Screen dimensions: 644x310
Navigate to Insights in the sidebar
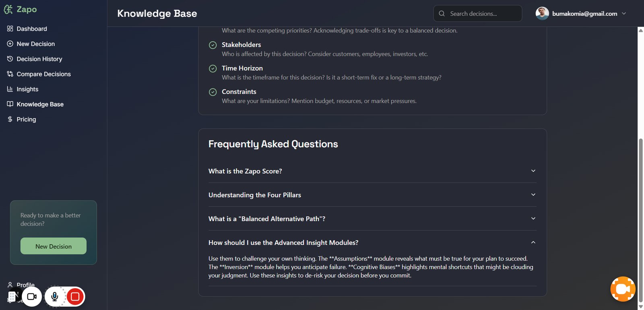[27, 89]
